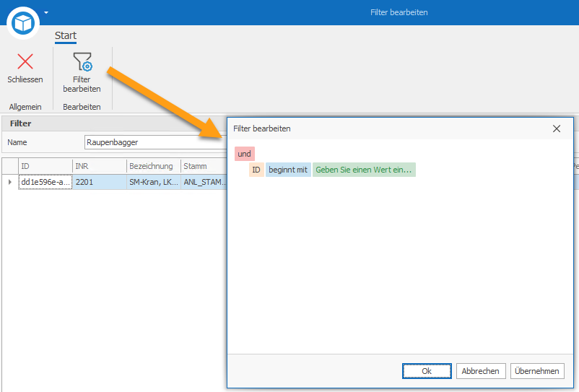
Task: Sort by the ID column header
Action: [x=45, y=166]
